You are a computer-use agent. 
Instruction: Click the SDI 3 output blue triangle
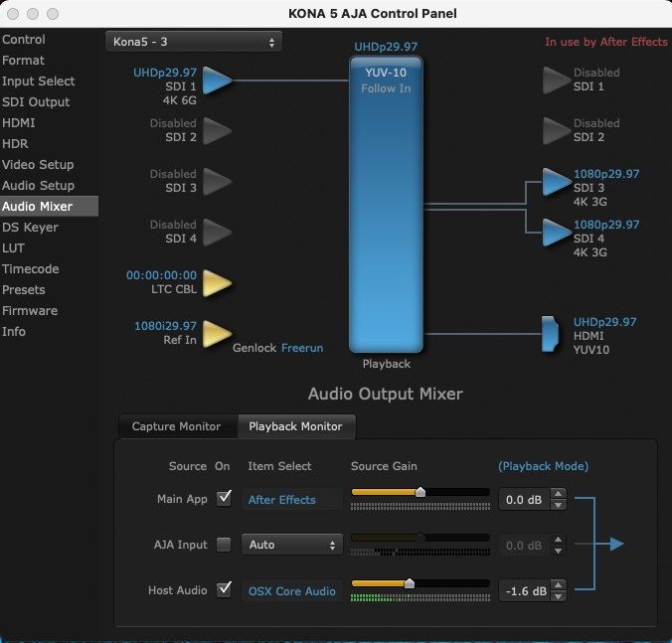click(x=557, y=182)
